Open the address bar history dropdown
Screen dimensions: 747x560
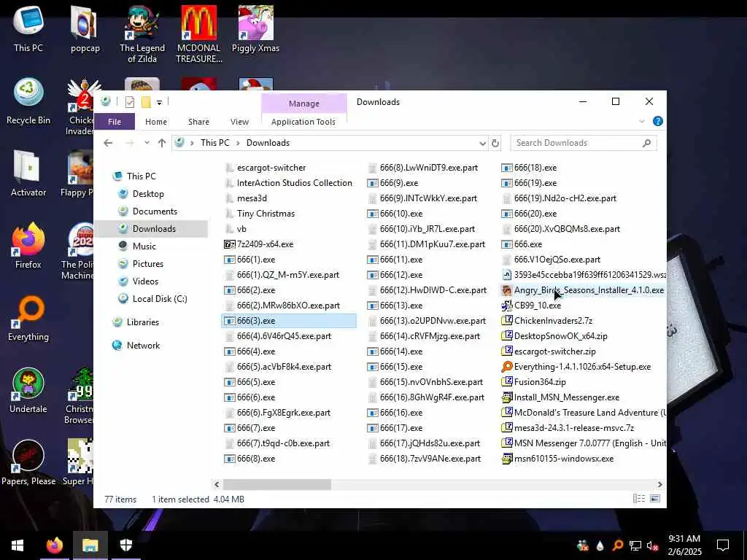pos(482,144)
